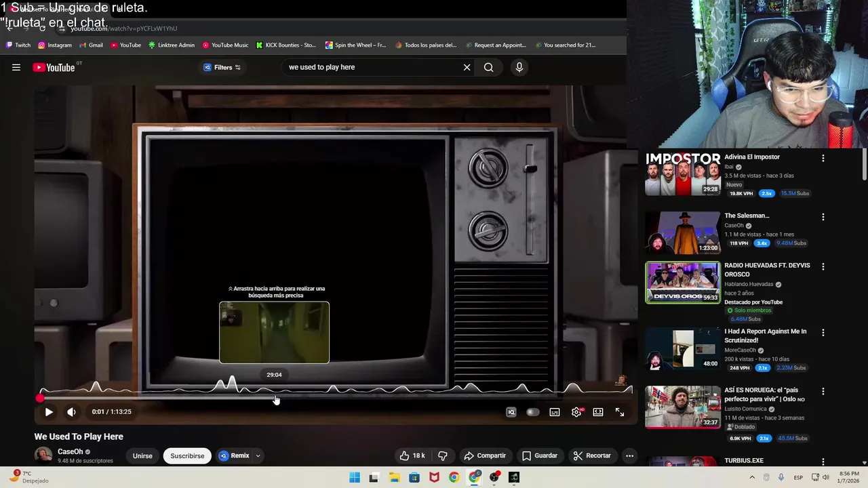Viewport: 868px width, 488px height.
Task: Open the vidIQ icon in player controls
Action: click(x=511, y=412)
